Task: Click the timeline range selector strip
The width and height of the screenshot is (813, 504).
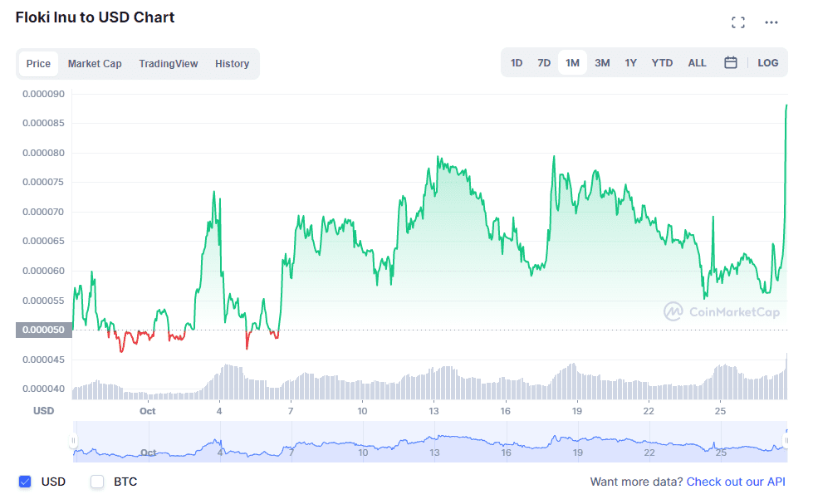Action: pos(428,441)
